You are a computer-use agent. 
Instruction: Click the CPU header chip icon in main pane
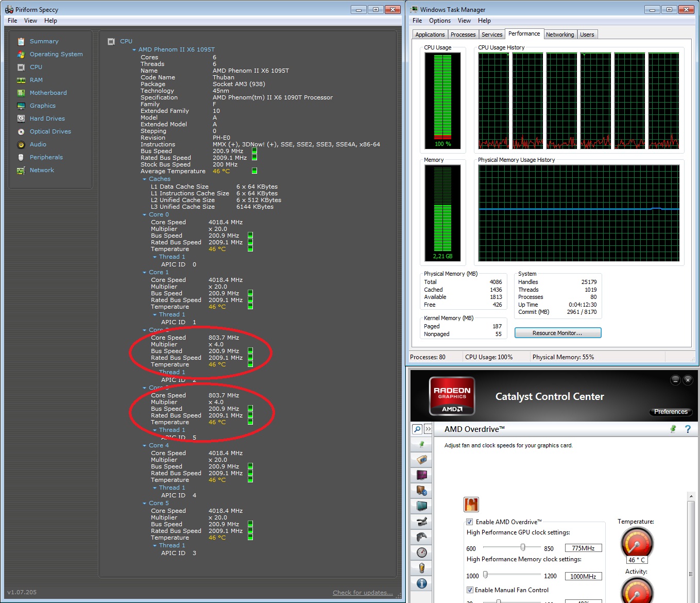tap(111, 41)
